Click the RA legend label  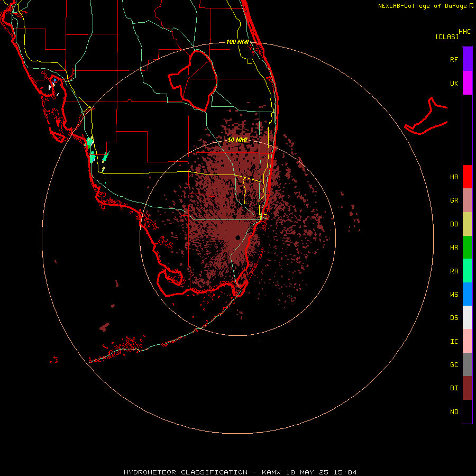[454, 271]
